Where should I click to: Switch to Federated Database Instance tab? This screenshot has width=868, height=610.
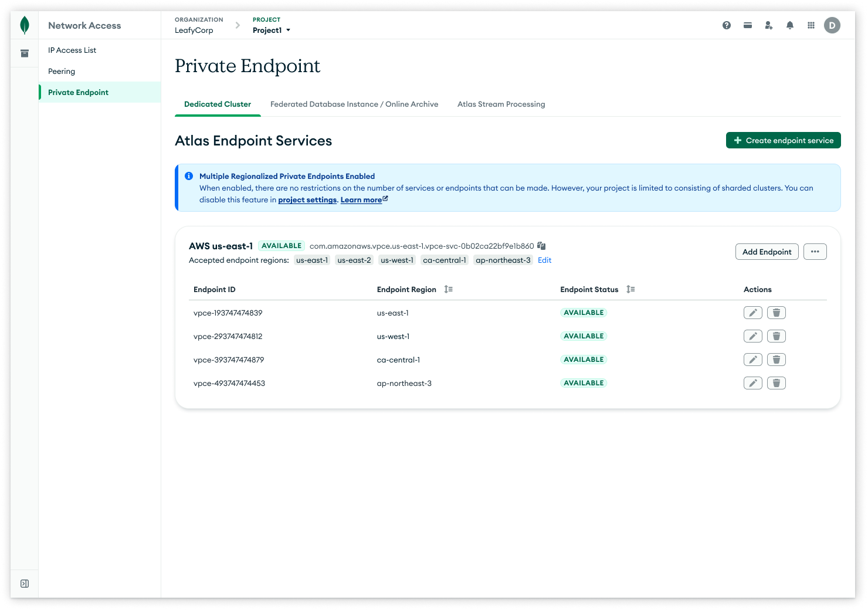pos(354,104)
